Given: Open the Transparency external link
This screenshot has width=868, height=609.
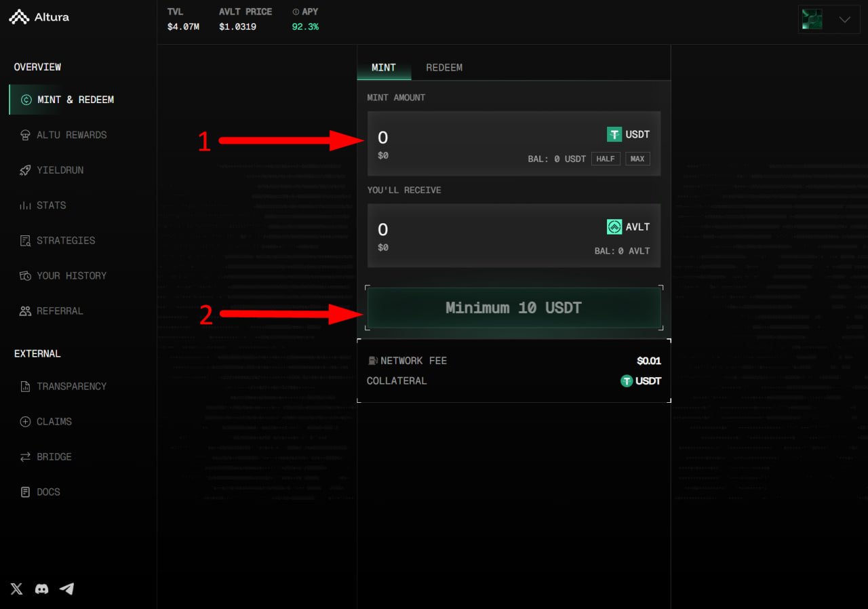Looking at the screenshot, I should (x=71, y=387).
